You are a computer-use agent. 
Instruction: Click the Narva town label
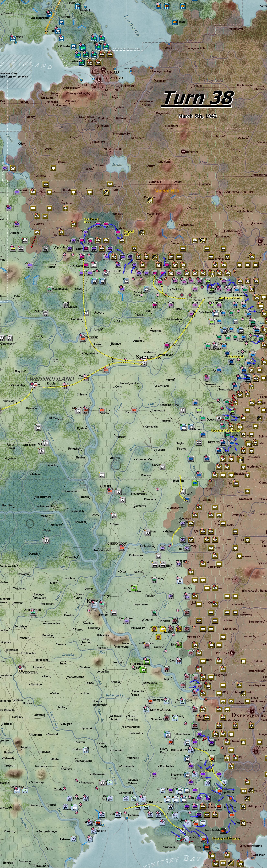click(24, 101)
